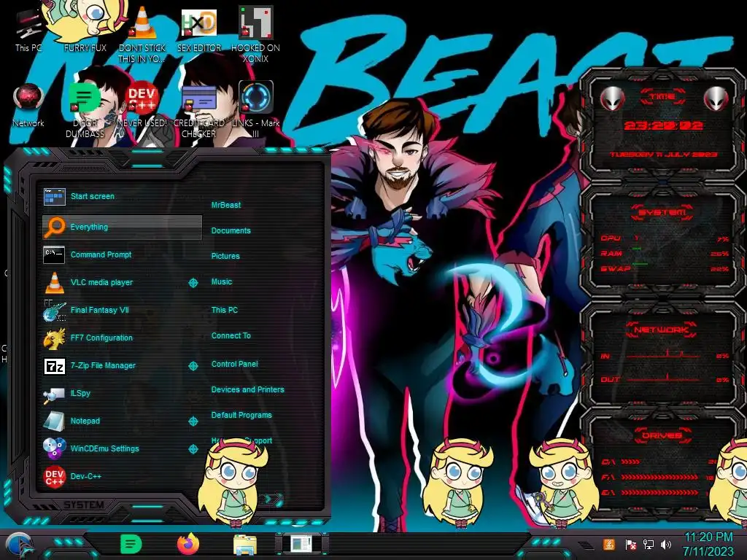Expand 7-Zip File Manager jump list arrow

pyautogui.click(x=193, y=366)
